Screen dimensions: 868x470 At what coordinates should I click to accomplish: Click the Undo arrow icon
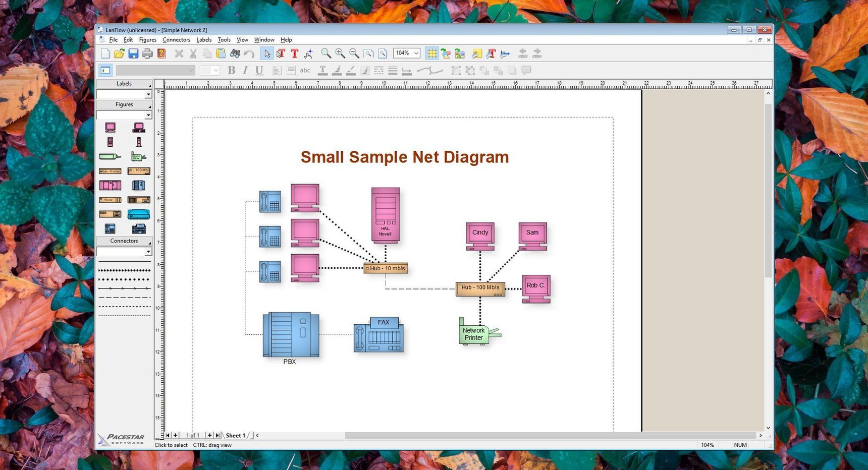pyautogui.click(x=249, y=53)
